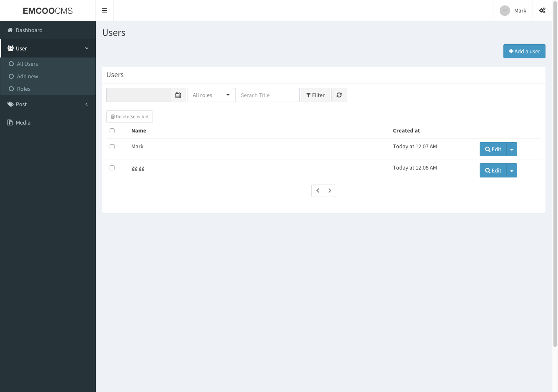
Task: Click the calendar date picker icon
Action: [178, 95]
